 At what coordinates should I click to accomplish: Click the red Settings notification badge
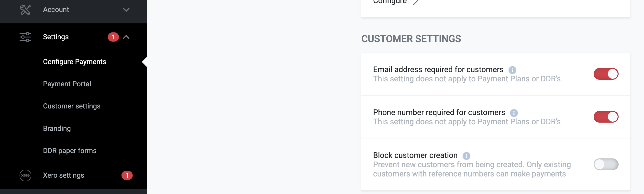tap(113, 37)
